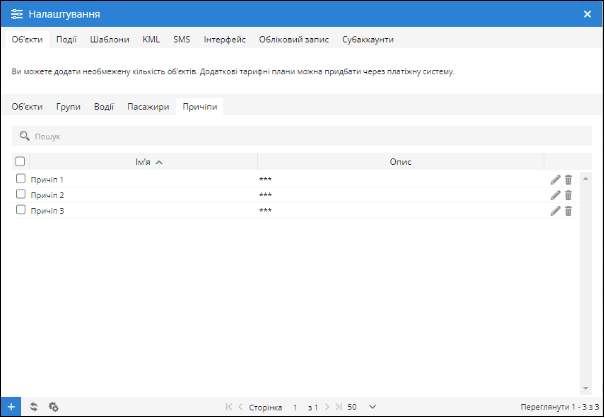The width and height of the screenshot is (605, 418).
Task: Go to next page arrow
Action: click(x=327, y=407)
